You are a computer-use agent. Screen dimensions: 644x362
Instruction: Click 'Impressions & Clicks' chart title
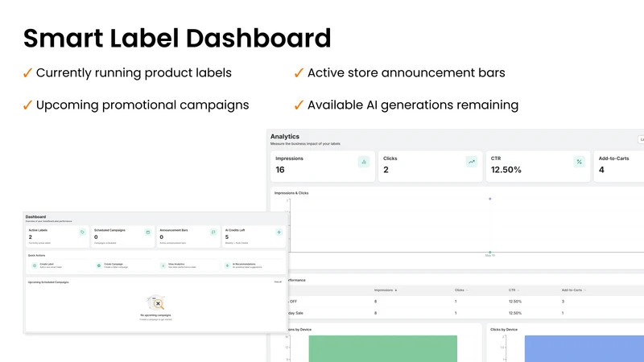tap(291, 193)
